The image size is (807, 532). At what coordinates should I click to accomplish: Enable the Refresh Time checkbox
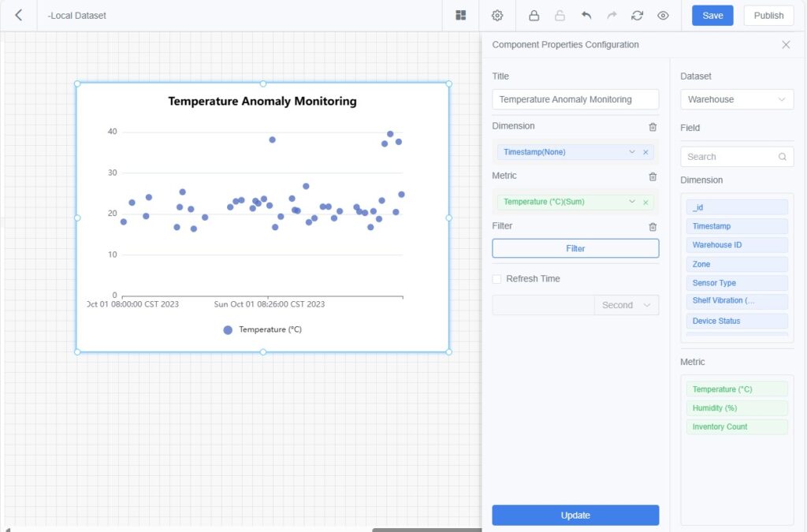coord(496,279)
